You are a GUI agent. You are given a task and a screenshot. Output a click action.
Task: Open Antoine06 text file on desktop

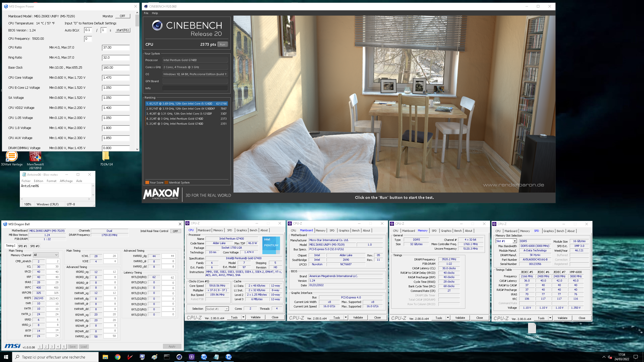(x=532, y=331)
